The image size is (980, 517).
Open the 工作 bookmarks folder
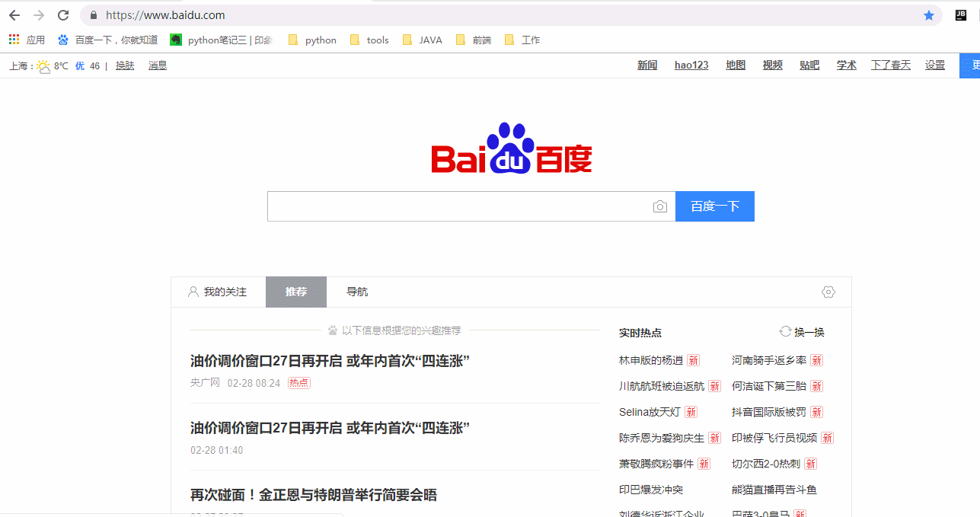522,40
